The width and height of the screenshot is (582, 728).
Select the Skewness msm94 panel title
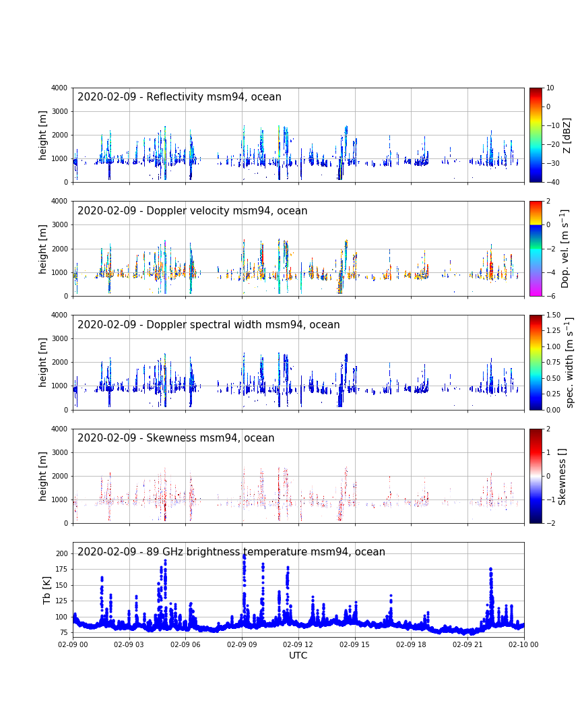coord(176,438)
